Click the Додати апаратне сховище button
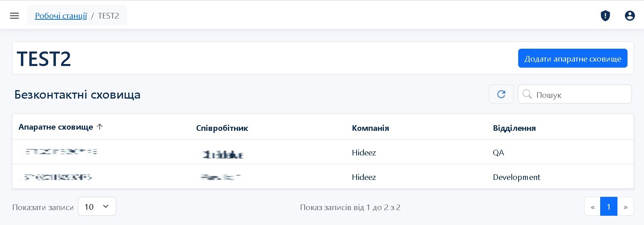The height and width of the screenshot is (225, 644). point(572,59)
